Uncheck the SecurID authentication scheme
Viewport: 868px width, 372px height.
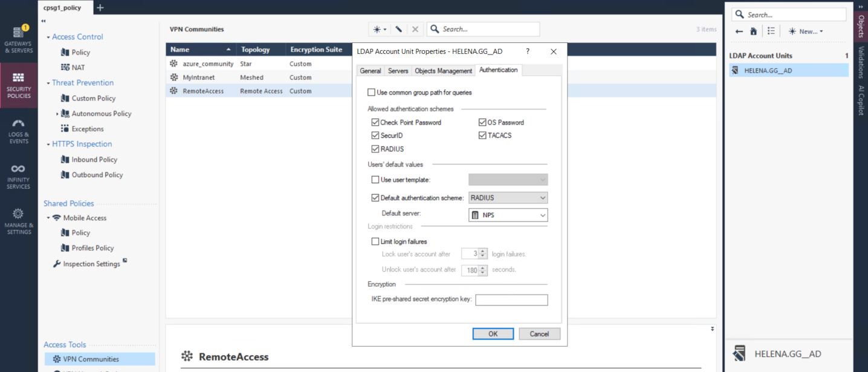point(375,135)
